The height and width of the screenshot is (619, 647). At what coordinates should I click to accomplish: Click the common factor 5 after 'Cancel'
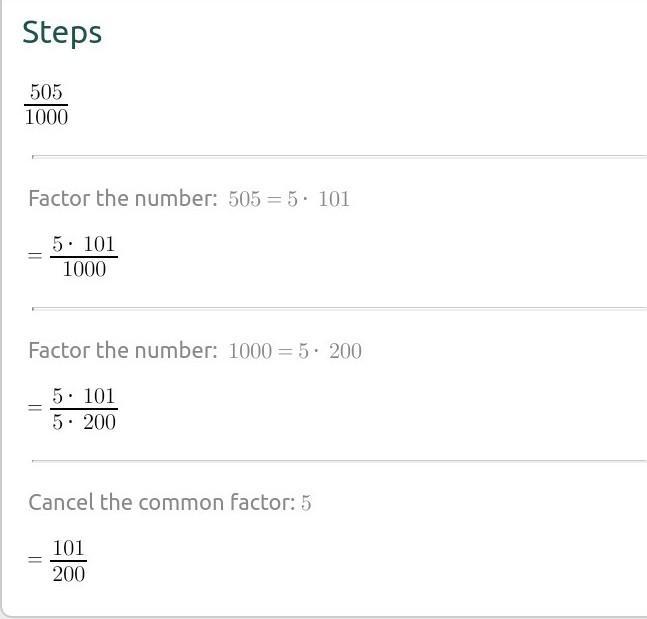(306, 502)
